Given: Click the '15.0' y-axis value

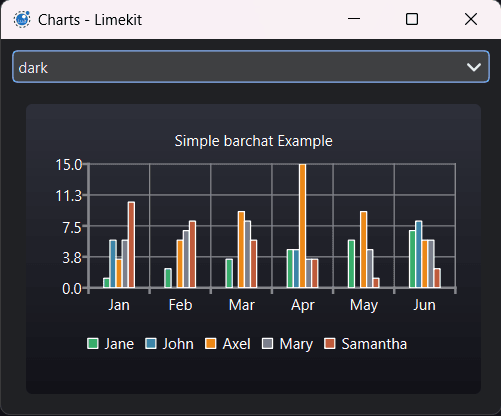Looking at the screenshot, I should tap(69, 165).
